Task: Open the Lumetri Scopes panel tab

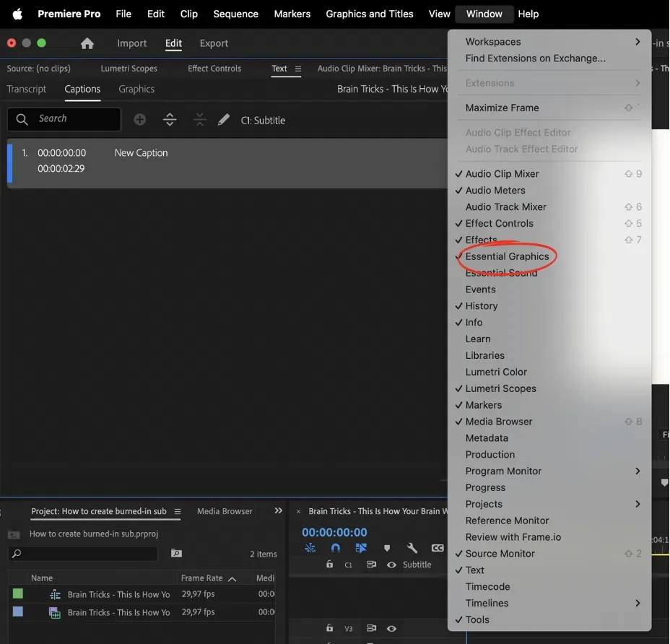Action: pyautogui.click(x=129, y=69)
